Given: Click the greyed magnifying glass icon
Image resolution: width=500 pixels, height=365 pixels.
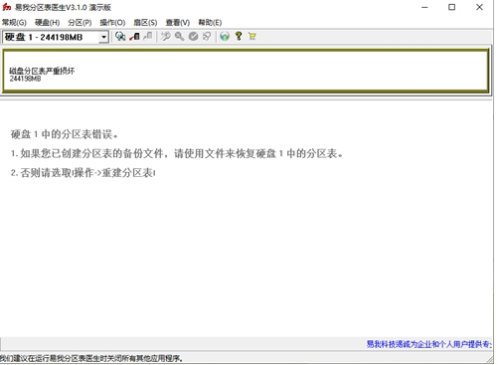Looking at the screenshot, I should coord(179,36).
